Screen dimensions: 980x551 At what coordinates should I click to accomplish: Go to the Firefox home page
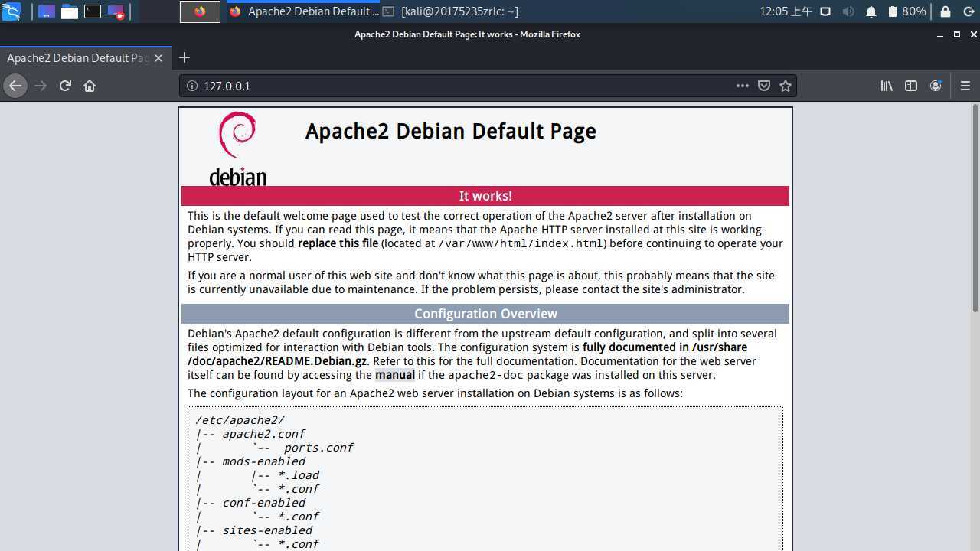pos(90,86)
